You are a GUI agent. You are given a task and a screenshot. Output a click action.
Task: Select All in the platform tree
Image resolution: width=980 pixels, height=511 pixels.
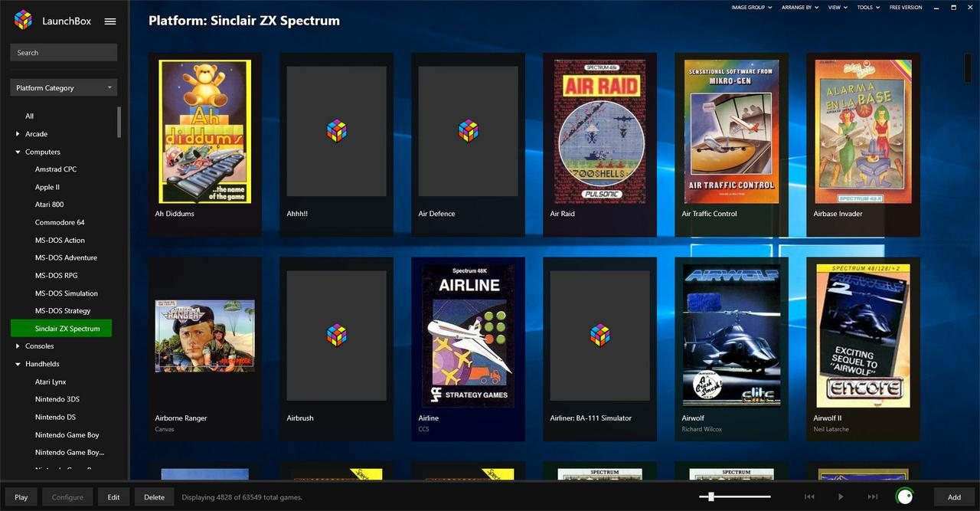click(x=30, y=116)
